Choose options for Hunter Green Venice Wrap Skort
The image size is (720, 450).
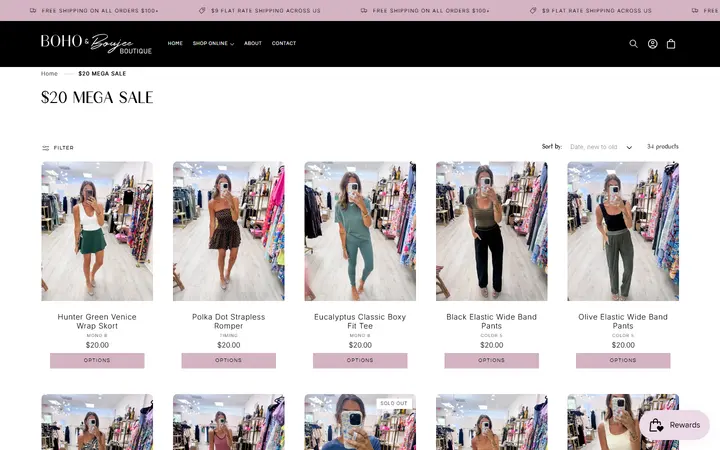click(x=97, y=360)
